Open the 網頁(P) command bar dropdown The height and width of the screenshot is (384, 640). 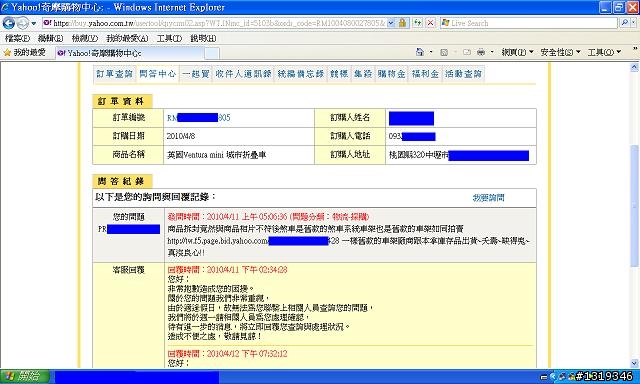point(518,52)
